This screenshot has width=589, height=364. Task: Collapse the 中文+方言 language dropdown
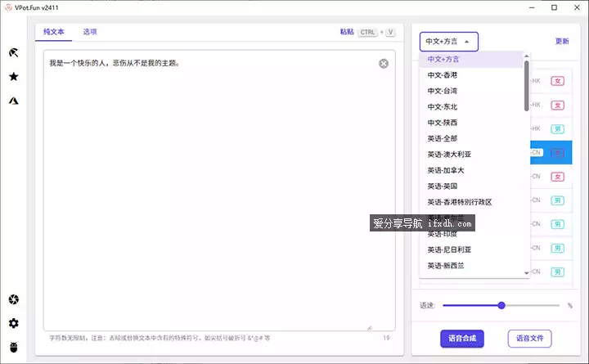449,42
